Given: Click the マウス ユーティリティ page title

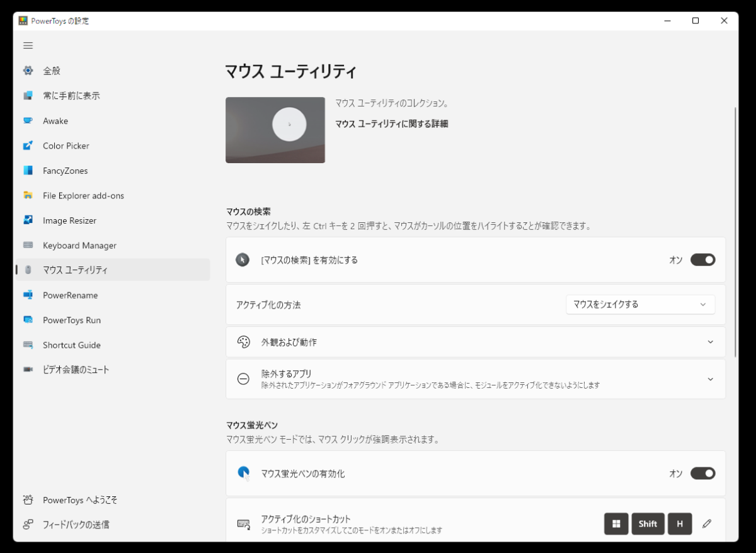Looking at the screenshot, I should 291,71.
